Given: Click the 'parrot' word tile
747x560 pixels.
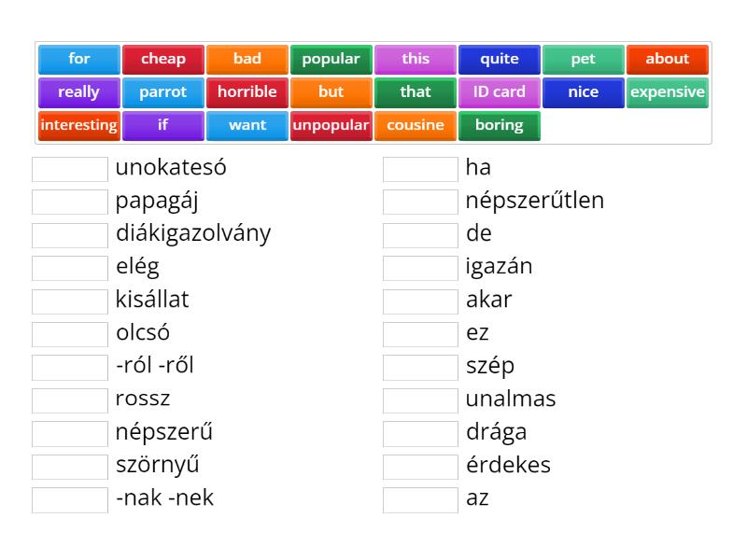Looking at the screenshot, I should tap(163, 92).
